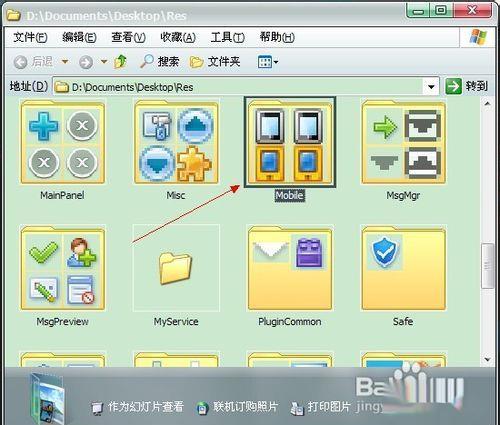
Task: Open the MainPanel folder thumbnail
Action: 63,142
